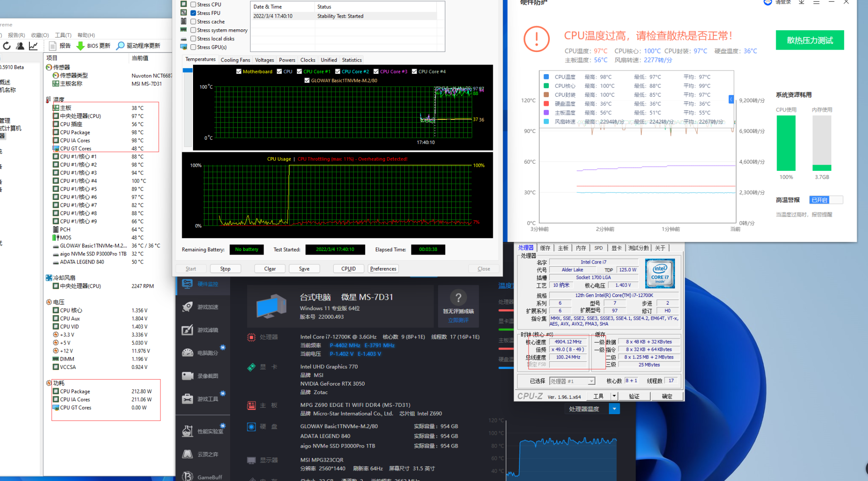Toggle the 高温警报 已开启 switch
Screen dimensions: 868x481
(x=826, y=200)
